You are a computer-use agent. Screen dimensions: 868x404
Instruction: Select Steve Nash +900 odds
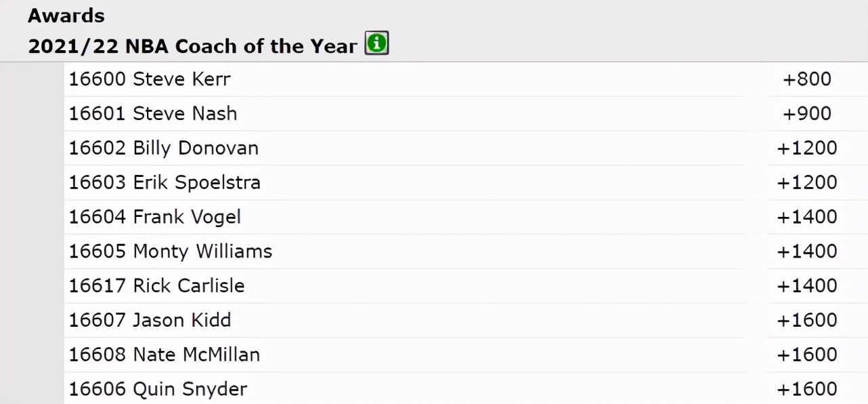(x=807, y=114)
